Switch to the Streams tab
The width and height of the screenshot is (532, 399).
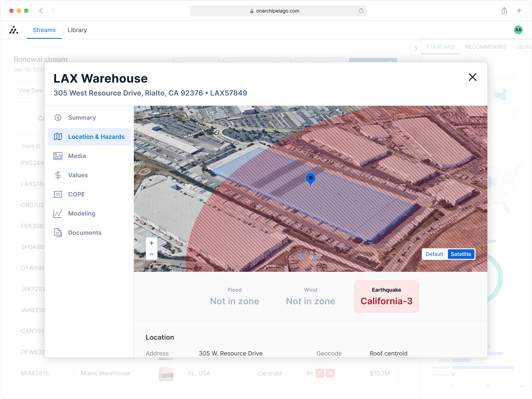click(x=44, y=30)
